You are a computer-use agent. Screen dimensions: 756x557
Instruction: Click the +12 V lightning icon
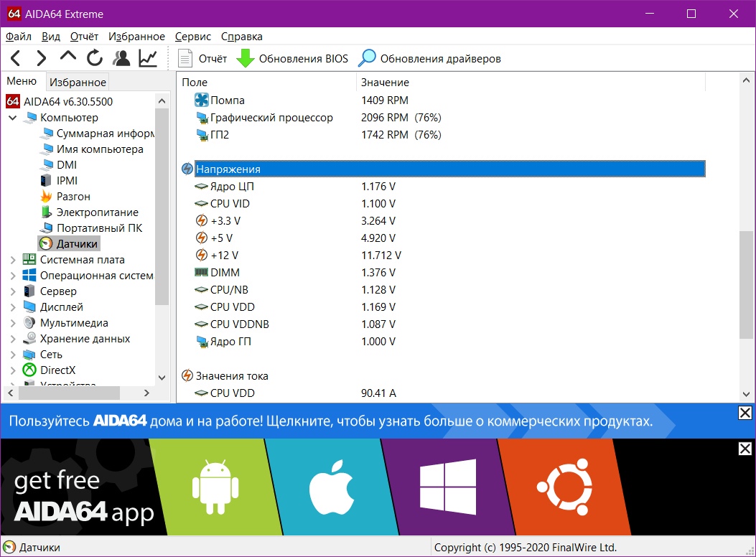[202, 256]
